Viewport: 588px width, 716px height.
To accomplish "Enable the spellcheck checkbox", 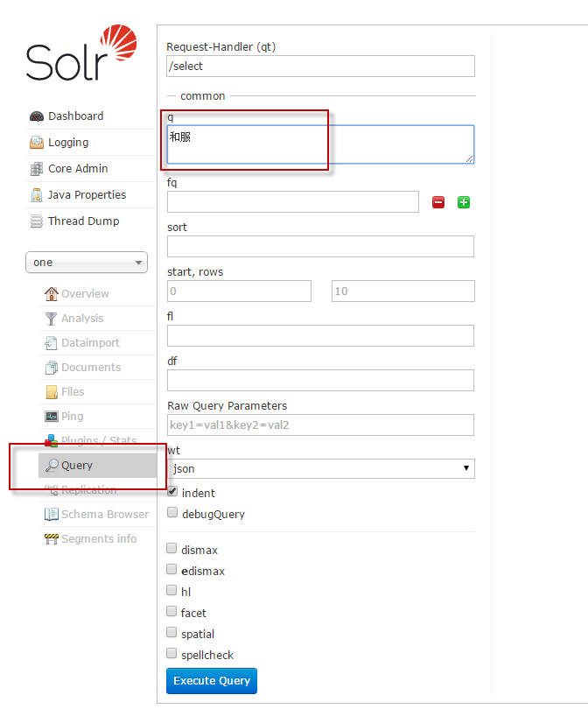I will pos(171,653).
